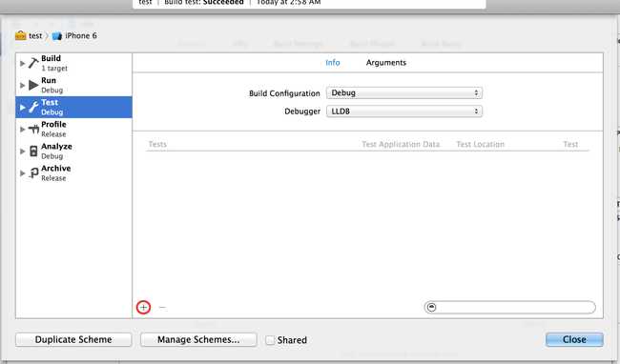Expand the Run action disclosure triangle
Image resolution: width=620 pixels, height=364 pixels.
point(23,85)
